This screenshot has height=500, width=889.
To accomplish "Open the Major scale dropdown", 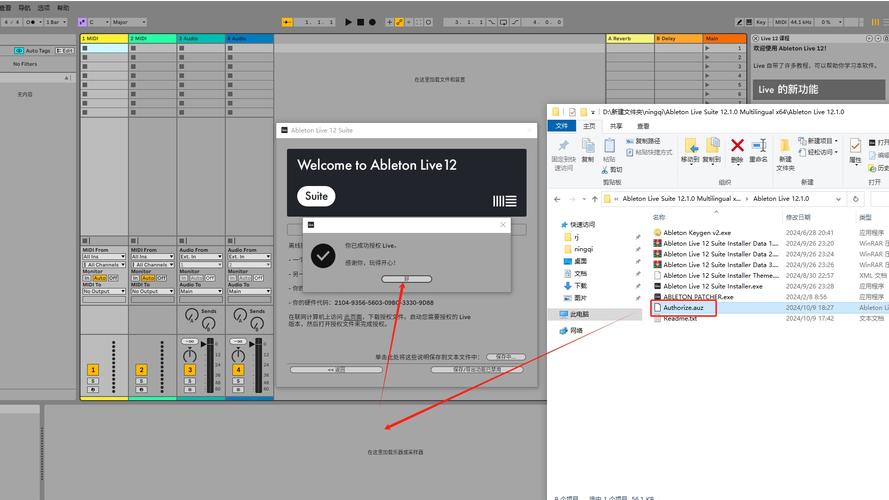I will pos(129,22).
